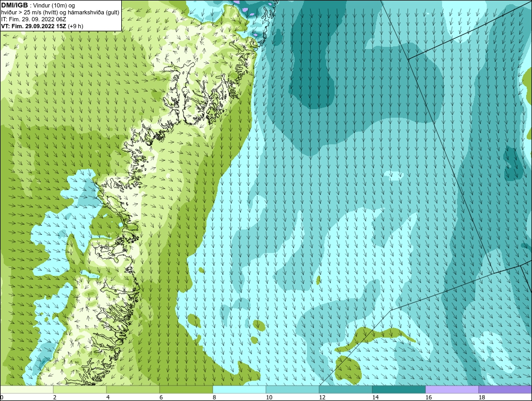Click the 'hviður > 25 m/s' legend line
The width and height of the screenshot is (532, 401).
pyautogui.click(x=60, y=13)
